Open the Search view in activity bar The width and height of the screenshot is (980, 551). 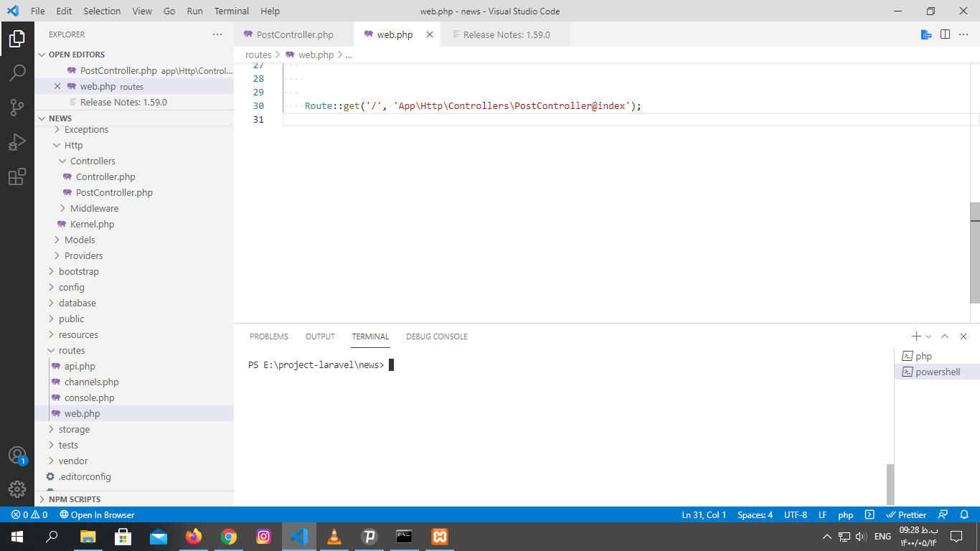pos(17,72)
